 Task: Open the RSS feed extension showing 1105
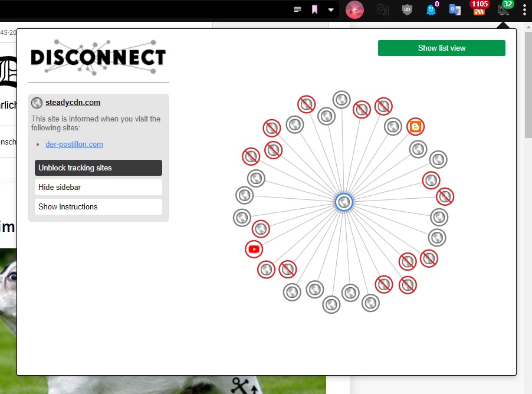click(479, 8)
